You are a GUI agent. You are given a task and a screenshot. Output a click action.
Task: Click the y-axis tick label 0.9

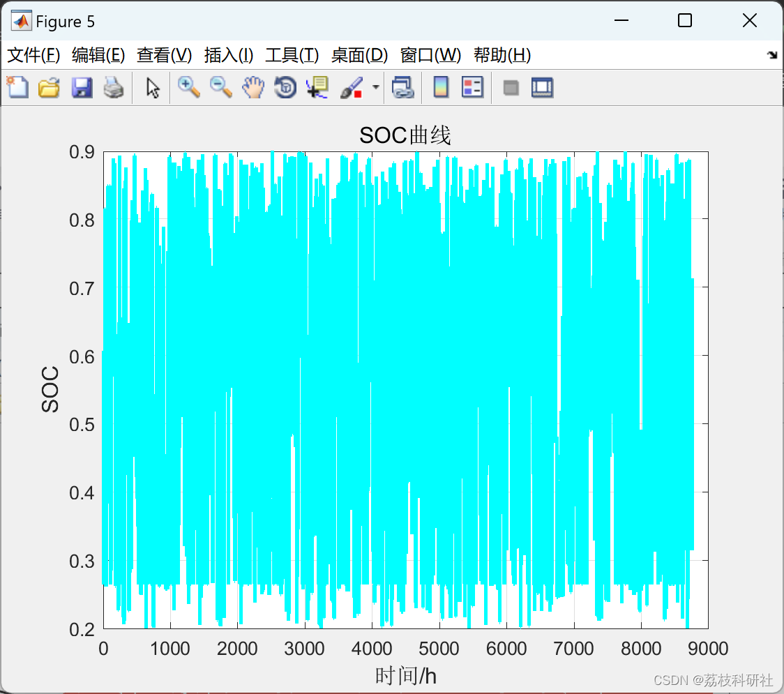pyautogui.click(x=82, y=152)
